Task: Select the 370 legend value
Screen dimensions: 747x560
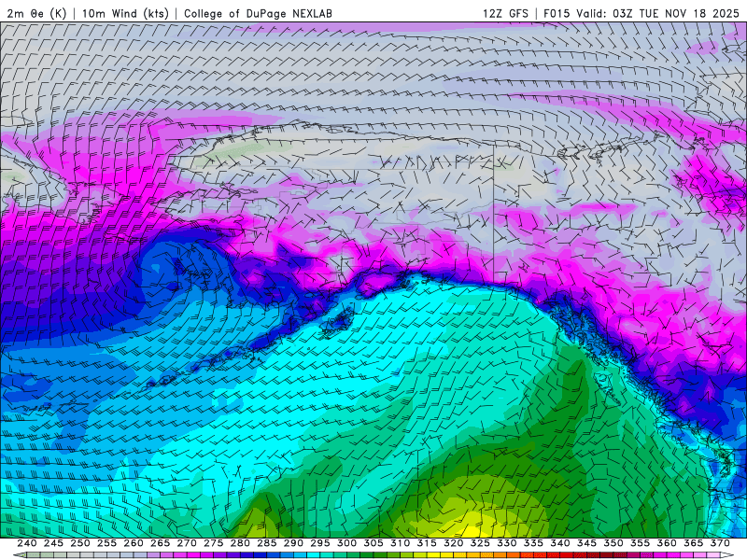Action: 720,543
